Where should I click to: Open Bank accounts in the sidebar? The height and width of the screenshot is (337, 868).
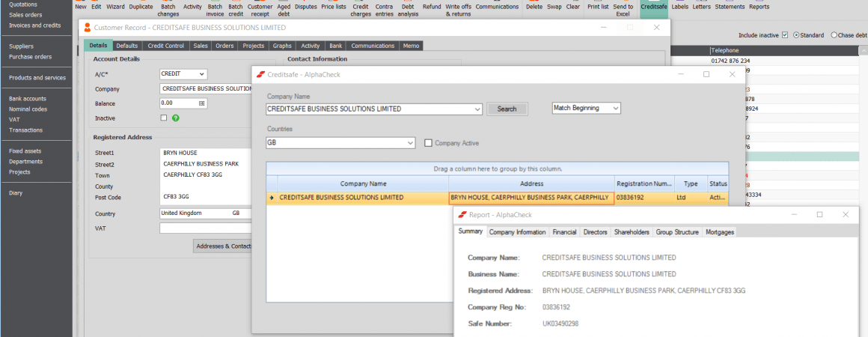pyautogui.click(x=28, y=99)
